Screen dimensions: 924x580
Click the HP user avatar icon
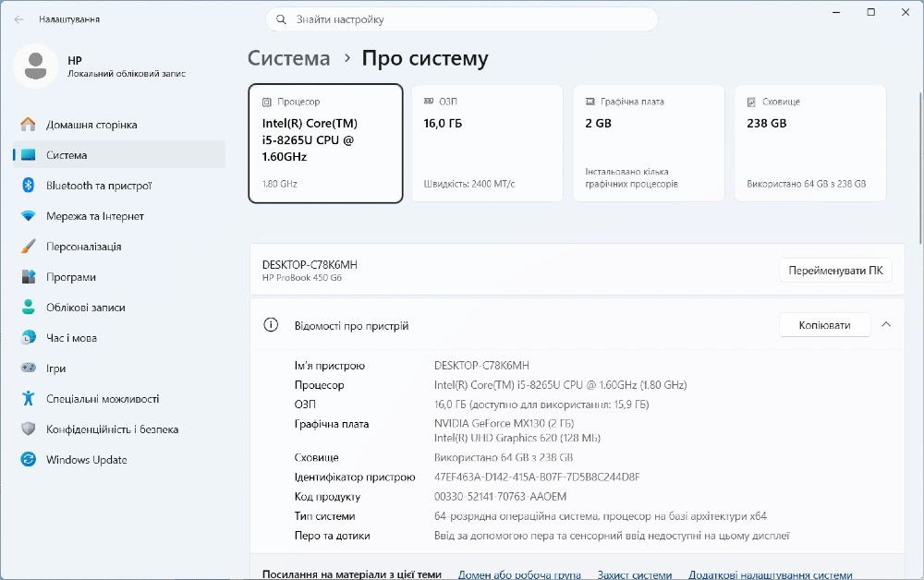point(35,66)
